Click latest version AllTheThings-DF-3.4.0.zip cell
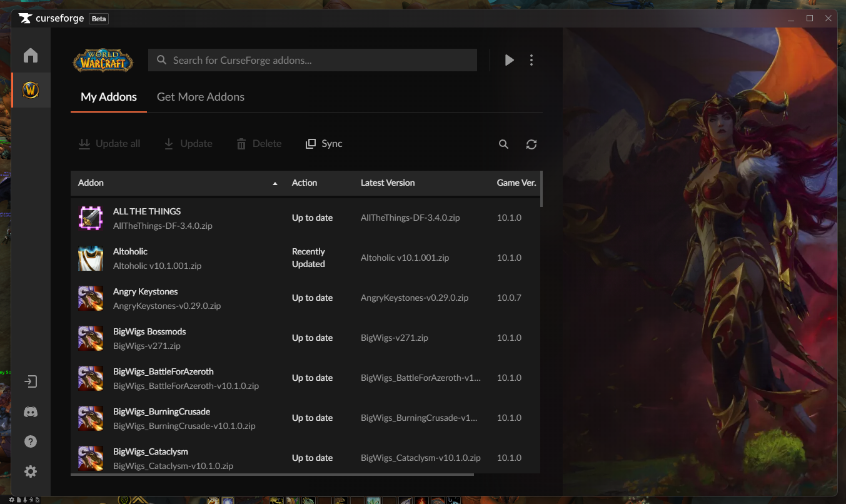This screenshot has width=846, height=504. 410,218
